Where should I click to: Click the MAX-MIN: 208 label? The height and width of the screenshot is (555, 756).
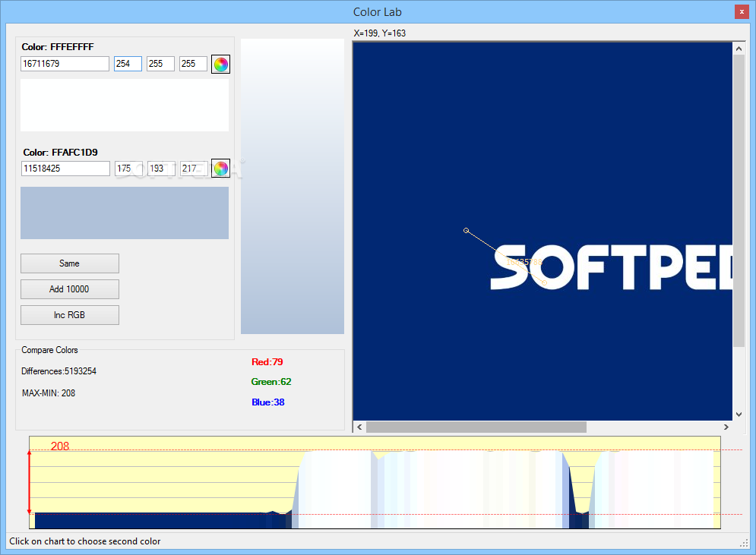tap(49, 393)
